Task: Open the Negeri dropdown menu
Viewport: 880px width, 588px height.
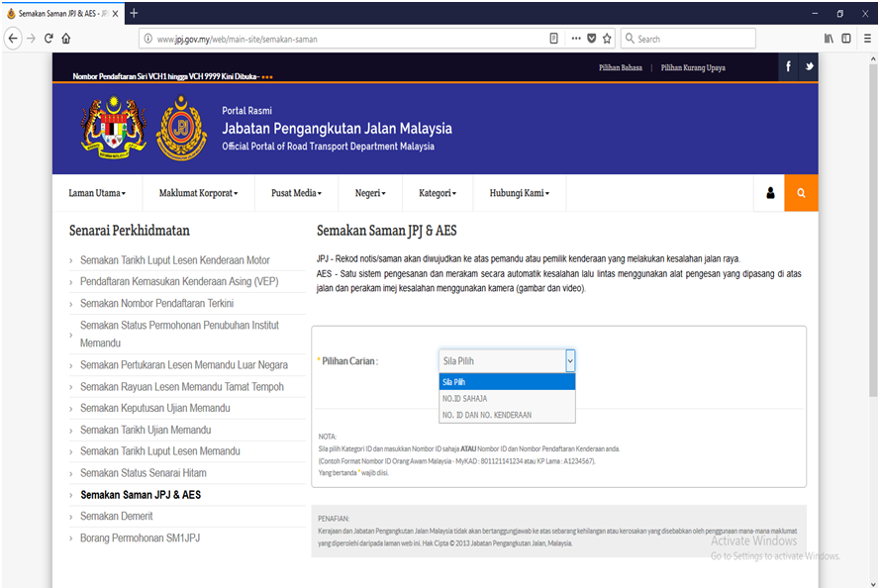Action: pyautogui.click(x=370, y=193)
